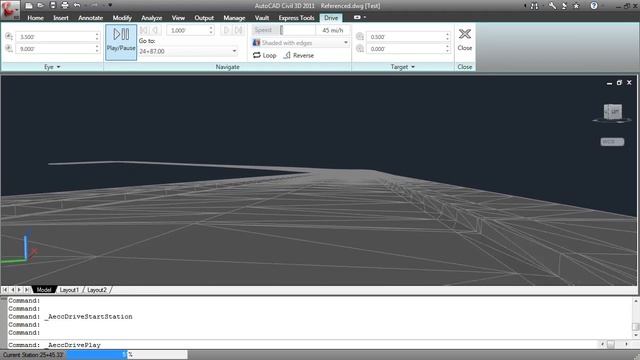Click the Undo arrow in quick access toolbar
This screenshot has height=360, width=640.
(77, 5)
